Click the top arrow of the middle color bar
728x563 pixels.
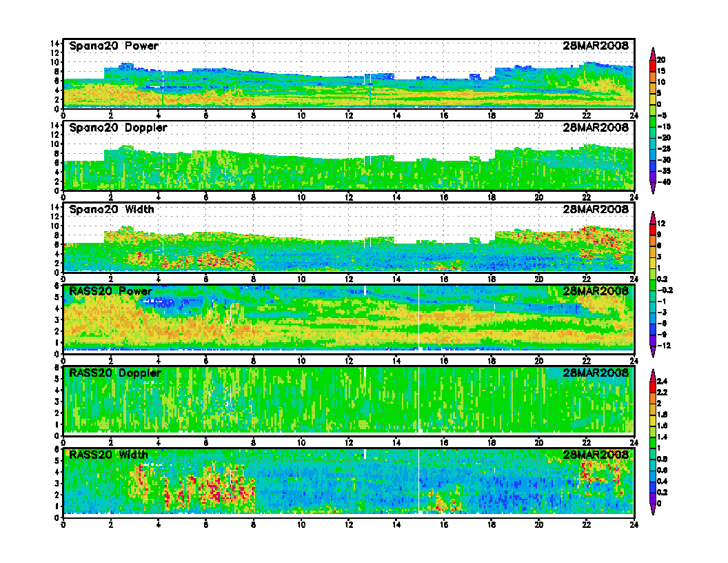click(653, 215)
